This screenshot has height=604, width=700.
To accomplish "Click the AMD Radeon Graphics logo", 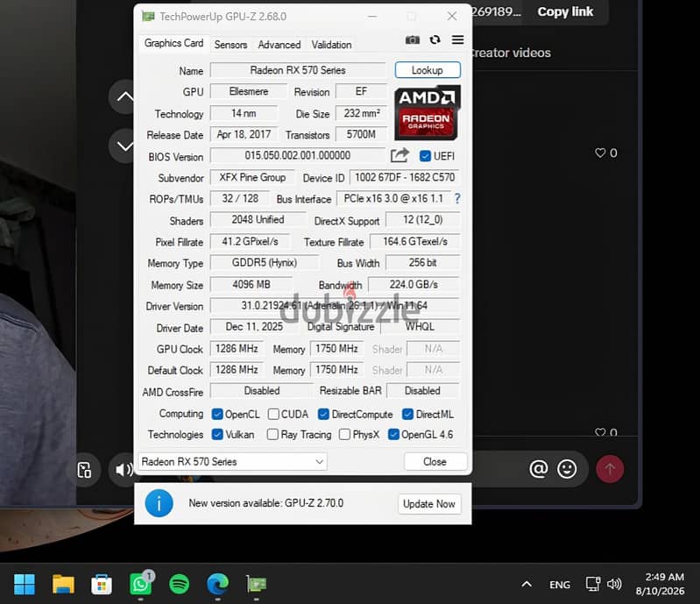I will 427,112.
